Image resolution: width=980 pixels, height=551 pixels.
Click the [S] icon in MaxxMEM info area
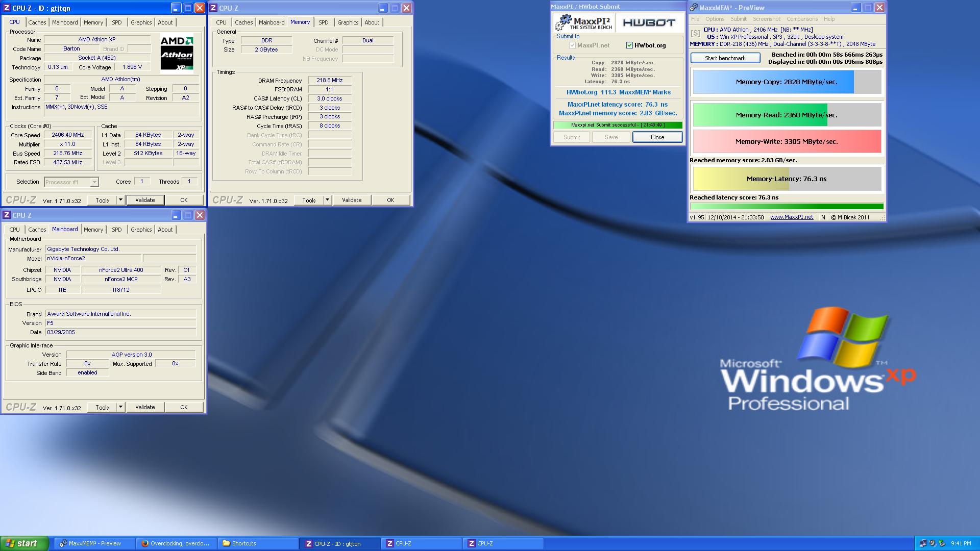pos(695,33)
